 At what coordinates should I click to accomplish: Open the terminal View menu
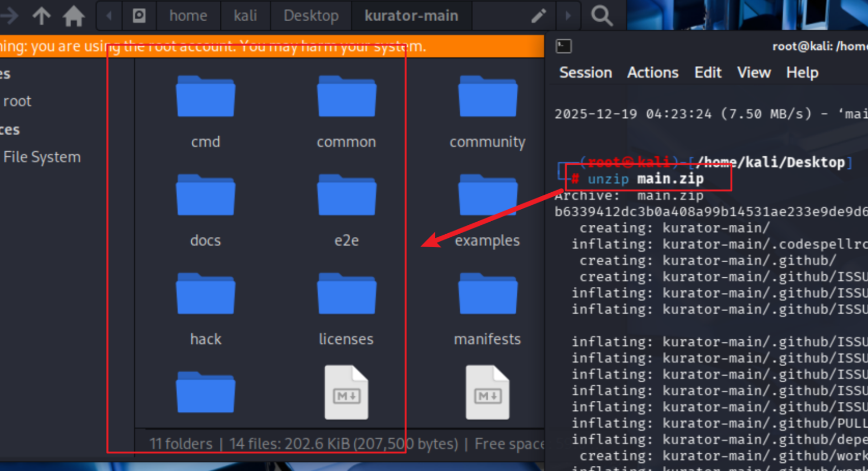click(x=754, y=73)
